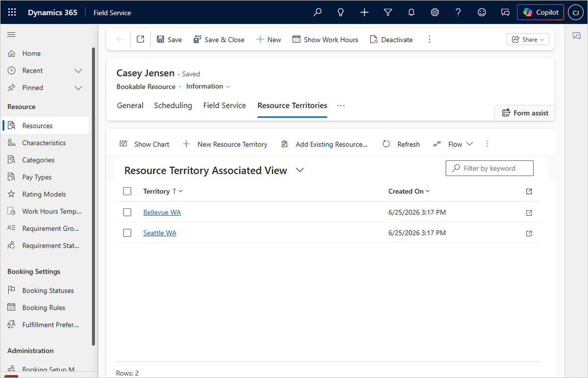Open the advanced find funnel icon
Viewport: 588px width, 378px height.
[388, 12]
